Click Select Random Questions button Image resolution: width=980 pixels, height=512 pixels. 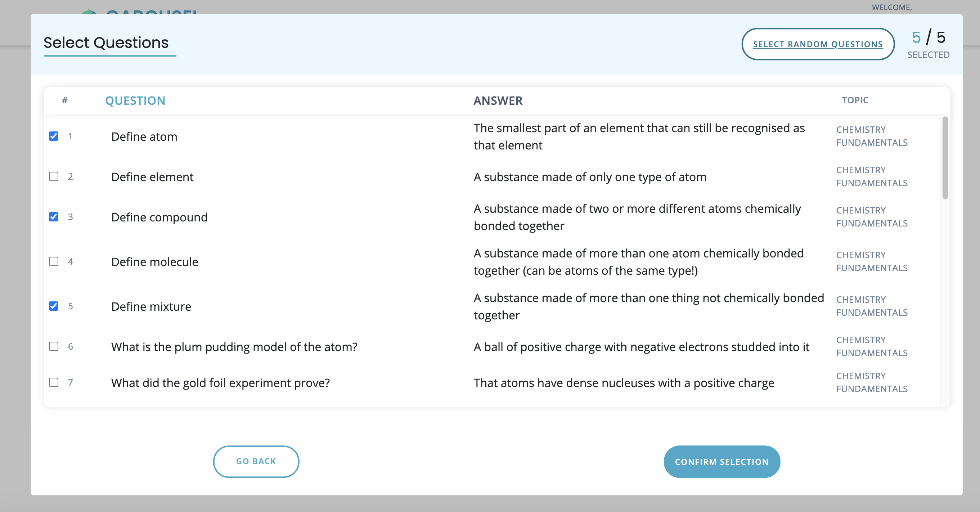[x=818, y=44]
